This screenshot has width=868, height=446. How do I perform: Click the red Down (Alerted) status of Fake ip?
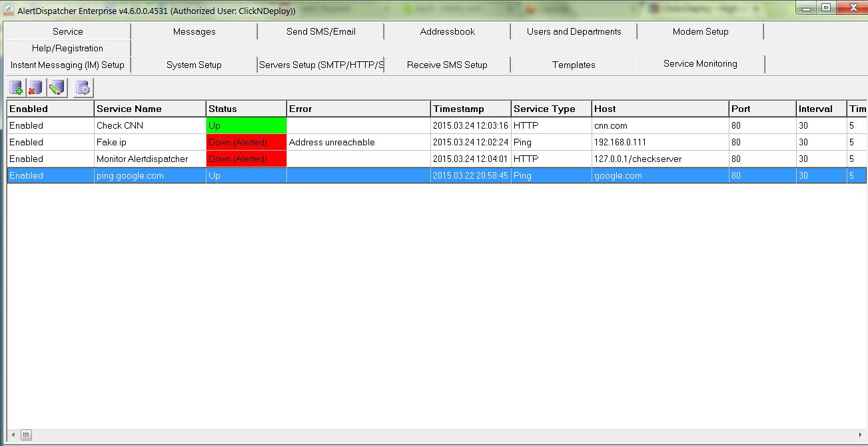246,142
